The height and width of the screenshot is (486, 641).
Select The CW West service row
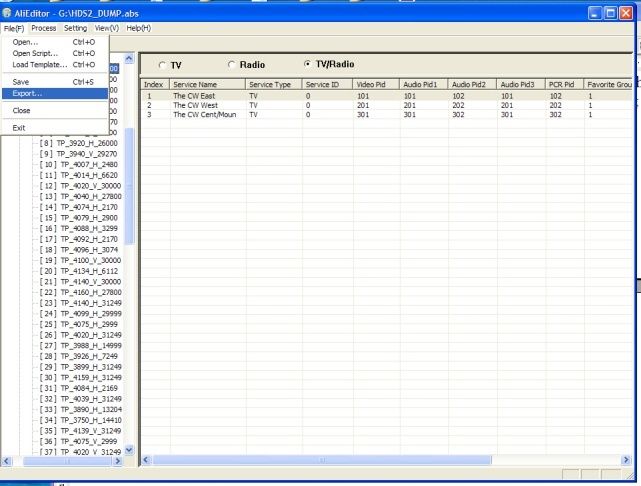(x=386, y=105)
